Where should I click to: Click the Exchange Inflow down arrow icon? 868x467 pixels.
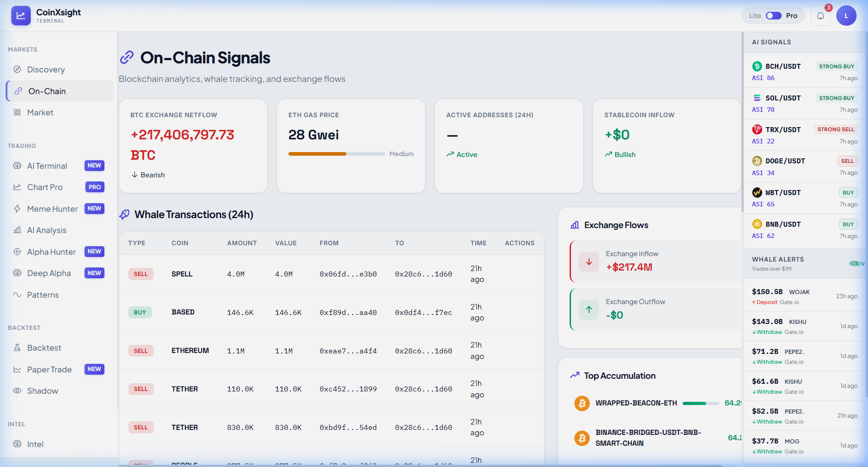click(x=589, y=262)
